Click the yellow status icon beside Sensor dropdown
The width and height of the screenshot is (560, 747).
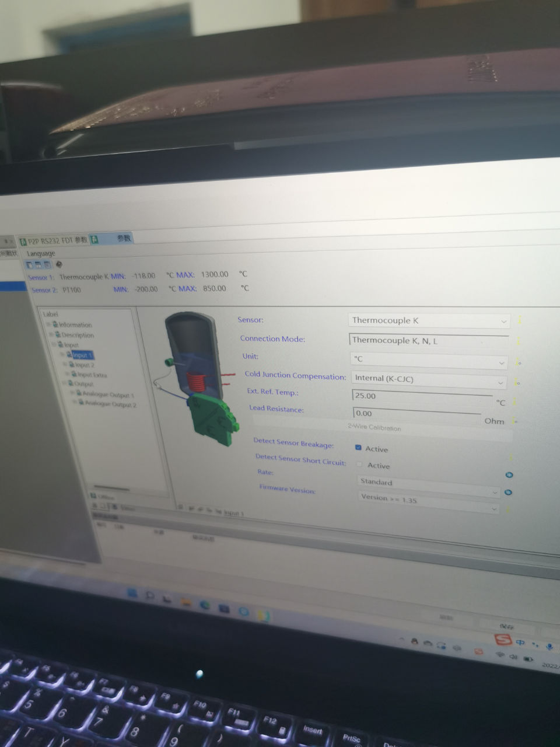coord(520,320)
